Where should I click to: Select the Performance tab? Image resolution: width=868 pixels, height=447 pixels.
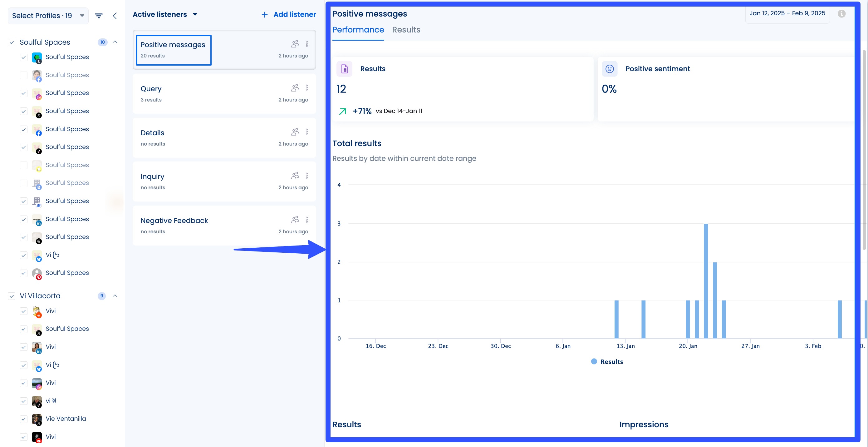coord(358,30)
